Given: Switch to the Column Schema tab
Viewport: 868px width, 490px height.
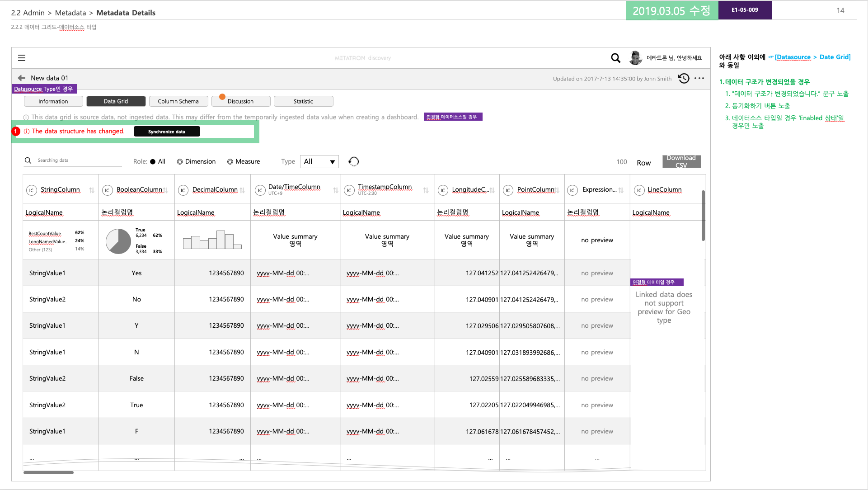Looking at the screenshot, I should 178,101.
